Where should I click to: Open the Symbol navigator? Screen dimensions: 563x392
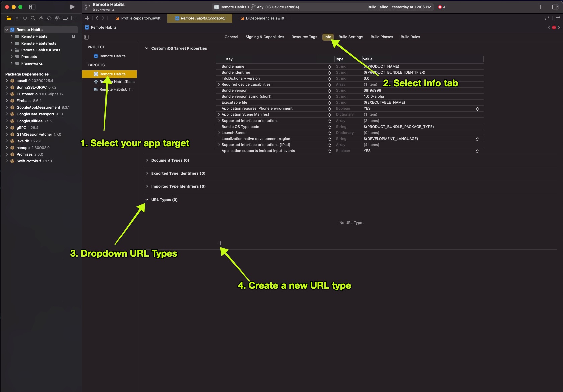pyautogui.click(x=25, y=18)
